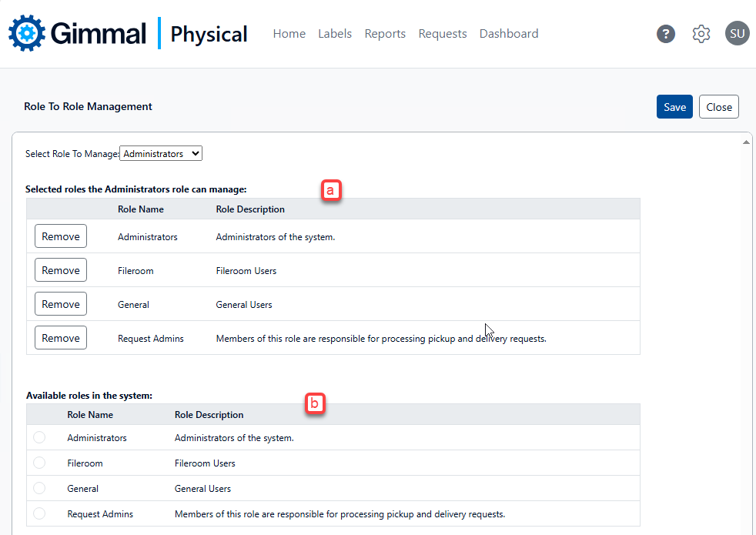
Task: Open the Select Role To Manage dropdown
Action: 161,154
